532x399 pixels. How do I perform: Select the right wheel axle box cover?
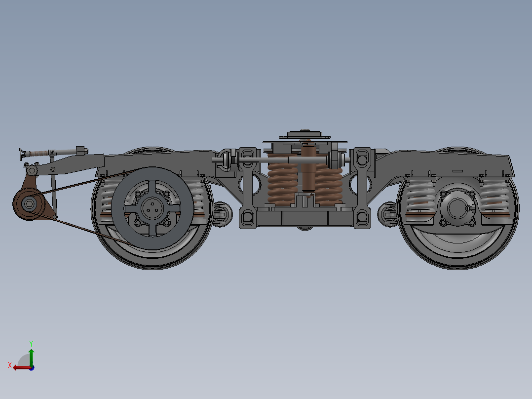[457, 208]
